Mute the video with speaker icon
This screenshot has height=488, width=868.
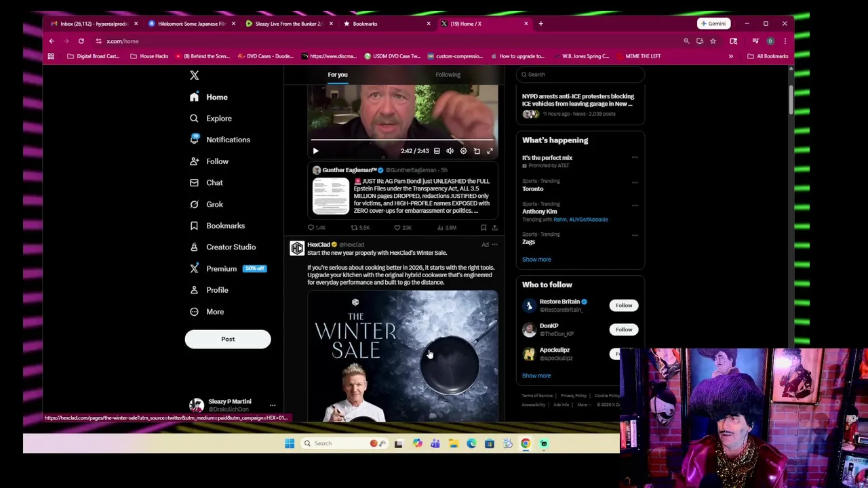pos(450,151)
